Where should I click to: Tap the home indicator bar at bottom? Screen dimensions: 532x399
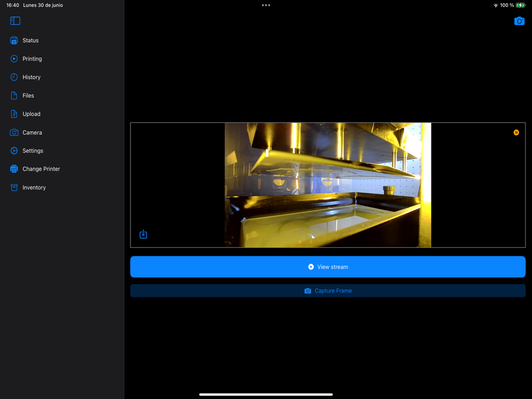(266, 394)
